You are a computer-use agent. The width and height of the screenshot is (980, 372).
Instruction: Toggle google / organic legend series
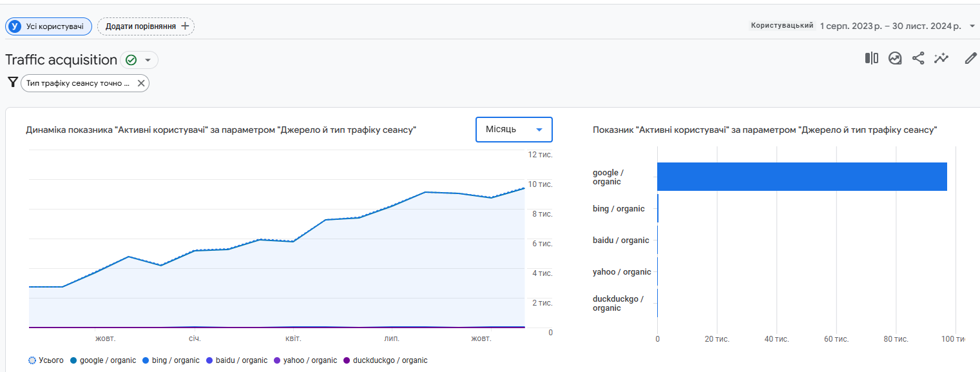(102, 360)
